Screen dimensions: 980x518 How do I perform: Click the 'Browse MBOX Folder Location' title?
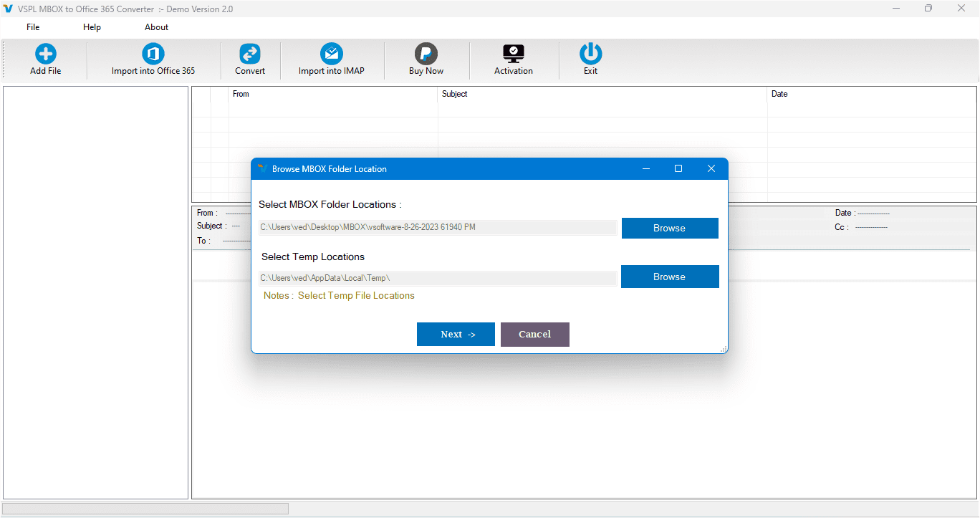[x=330, y=169]
